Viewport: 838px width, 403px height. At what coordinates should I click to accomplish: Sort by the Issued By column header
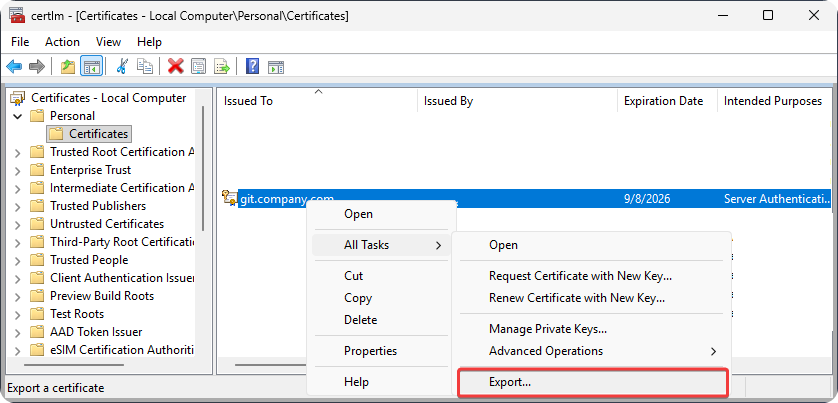448,101
